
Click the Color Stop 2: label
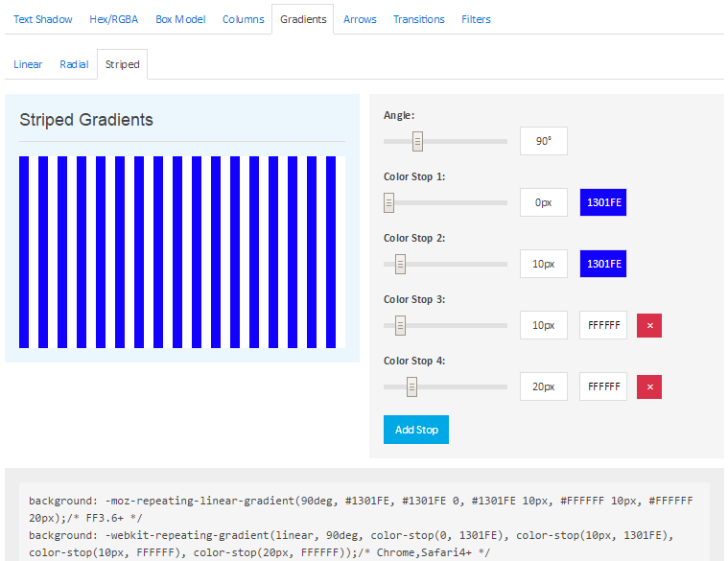click(414, 238)
